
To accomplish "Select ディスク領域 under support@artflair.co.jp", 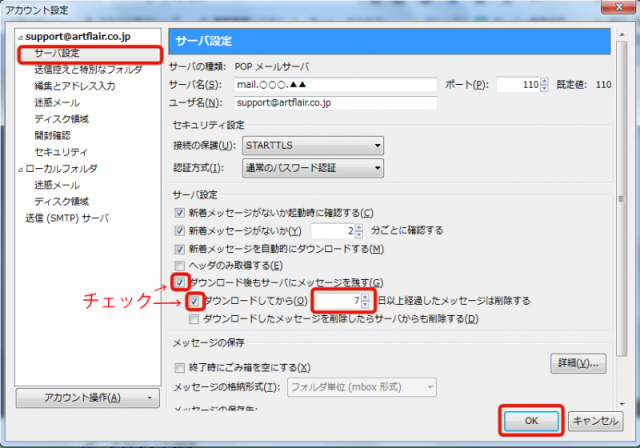I will [61, 119].
